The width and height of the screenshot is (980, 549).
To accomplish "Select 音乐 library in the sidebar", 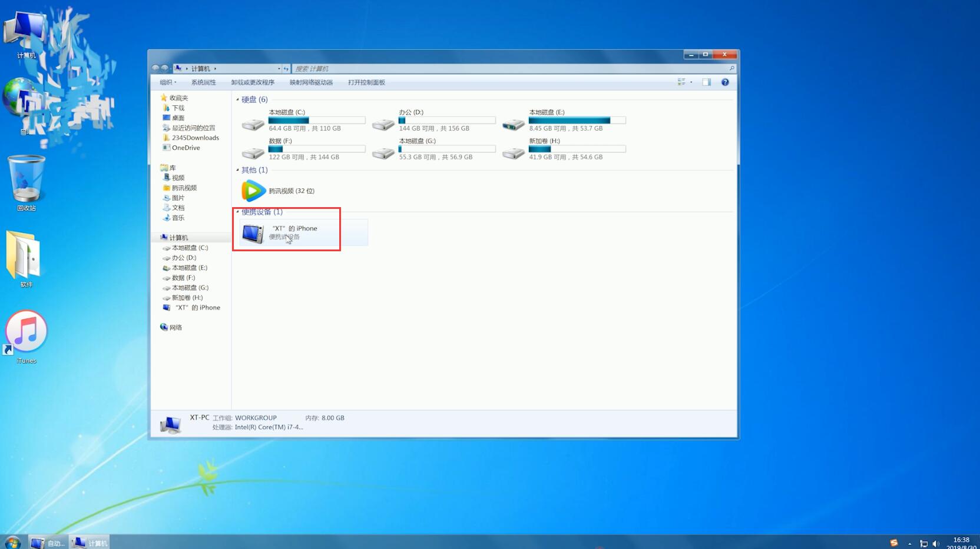I will point(178,218).
